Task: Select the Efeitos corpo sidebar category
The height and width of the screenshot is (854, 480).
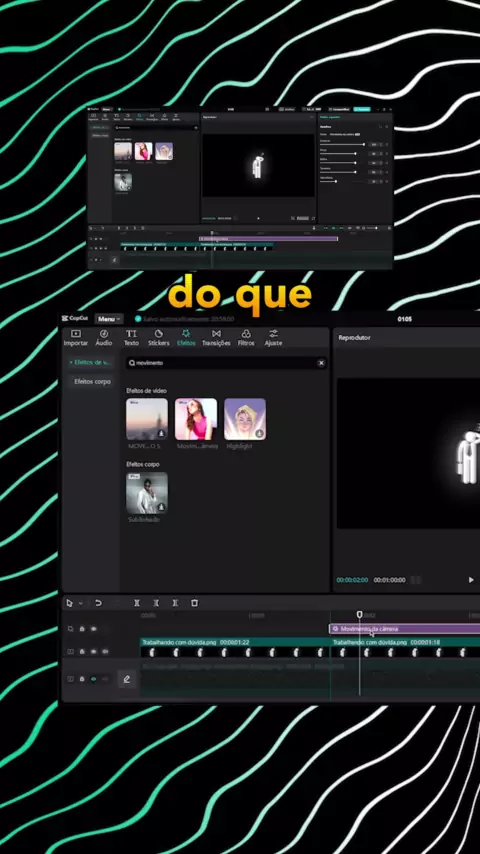Action: tap(92, 382)
